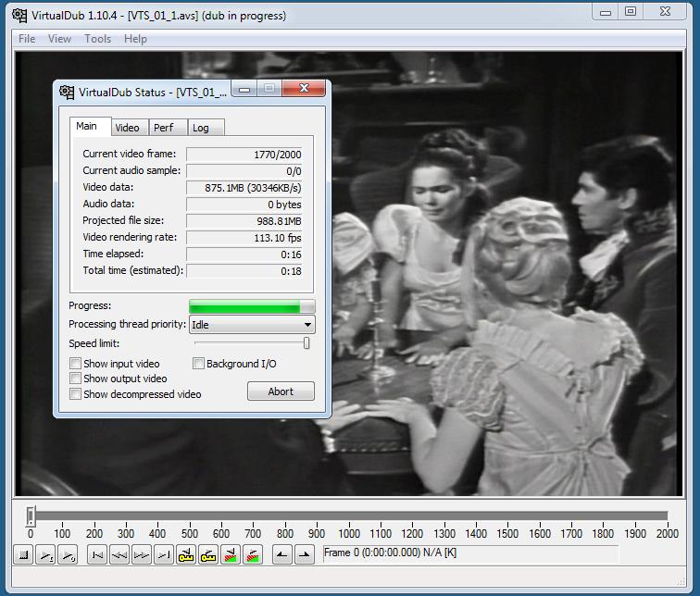Open the Log tab
The height and width of the screenshot is (596, 700).
click(x=201, y=128)
